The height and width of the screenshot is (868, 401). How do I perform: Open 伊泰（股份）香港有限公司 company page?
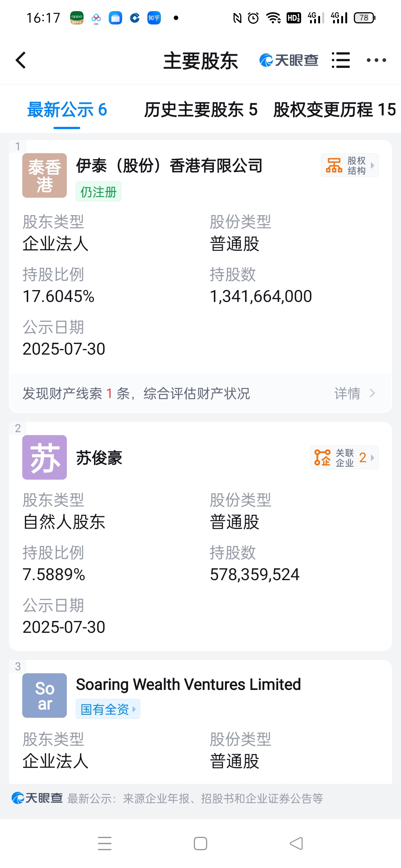point(169,165)
